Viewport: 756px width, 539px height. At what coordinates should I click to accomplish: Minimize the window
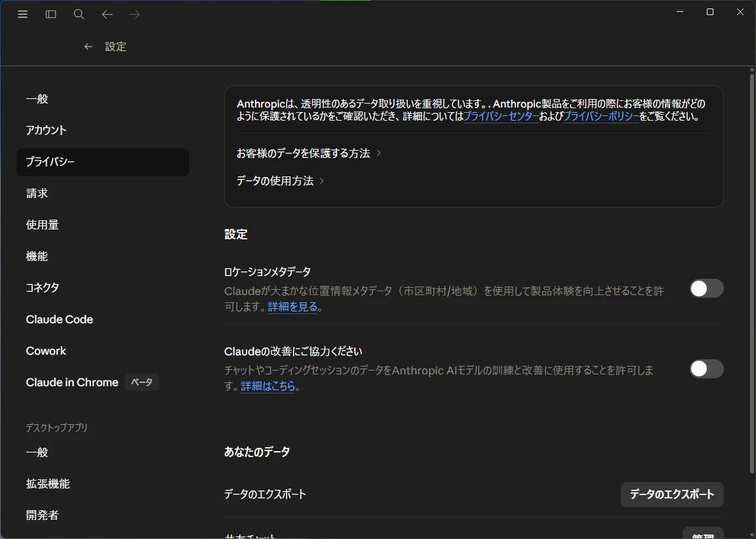pos(680,12)
